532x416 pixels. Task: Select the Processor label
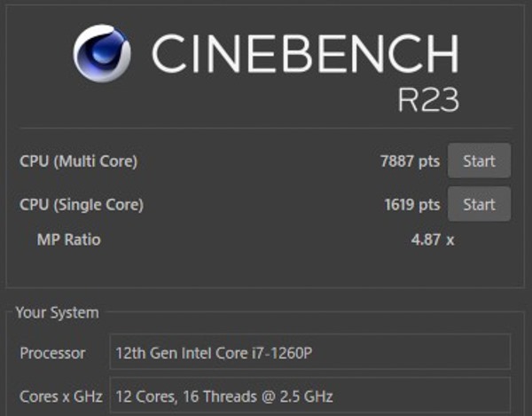52,353
